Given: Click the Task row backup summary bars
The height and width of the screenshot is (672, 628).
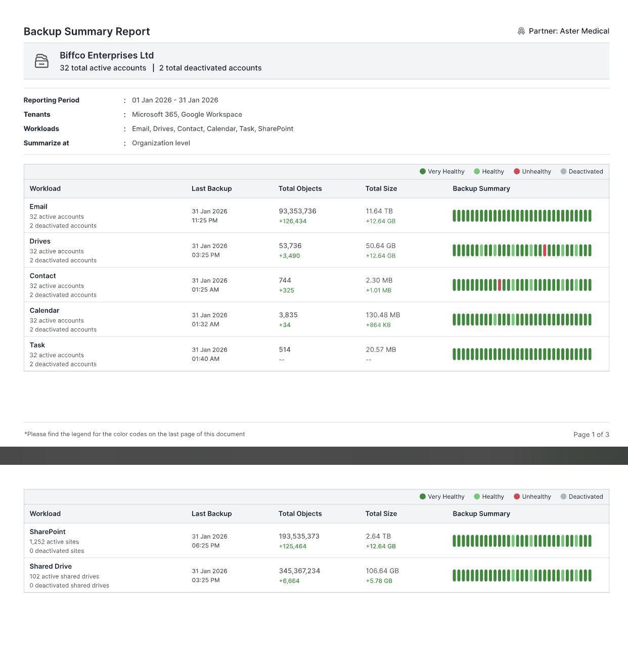Looking at the screenshot, I should [x=521, y=354].
